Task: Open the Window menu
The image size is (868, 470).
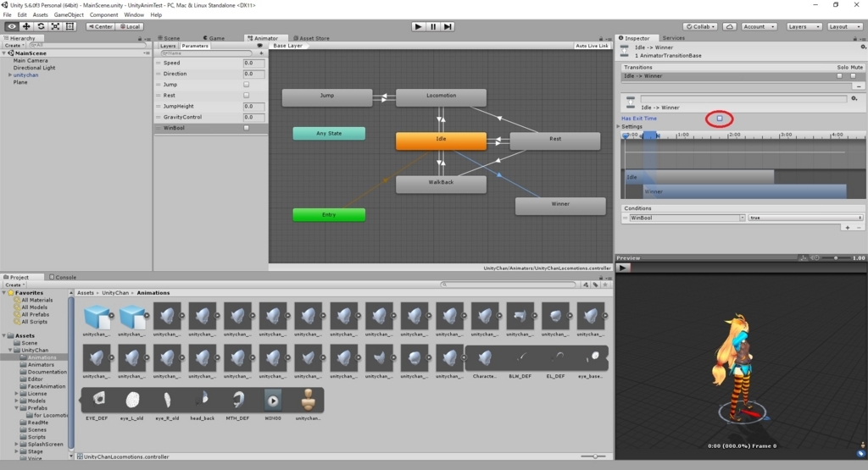Action: [x=133, y=15]
